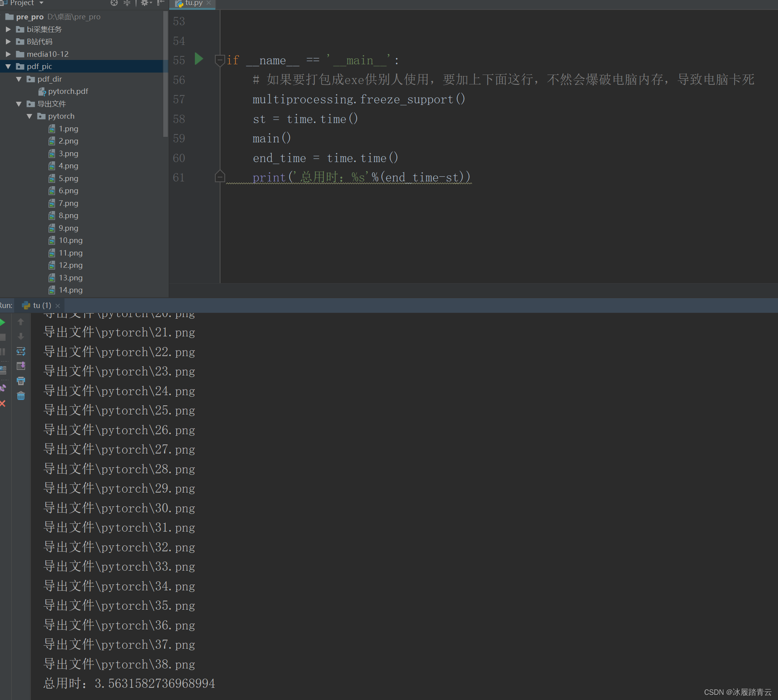Close the tu.py editor tab
This screenshot has width=778, height=700.
click(209, 3)
